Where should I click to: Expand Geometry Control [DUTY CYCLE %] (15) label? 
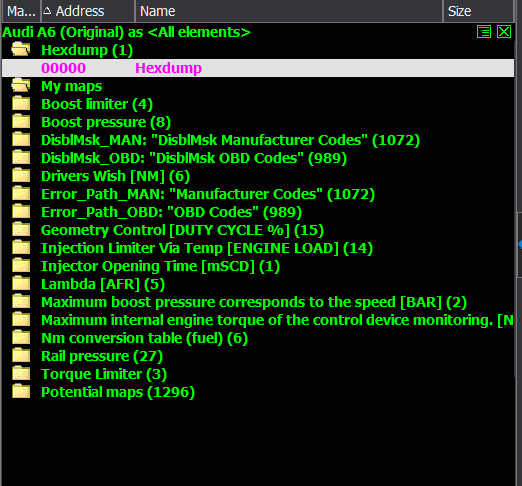tap(182, 230)
